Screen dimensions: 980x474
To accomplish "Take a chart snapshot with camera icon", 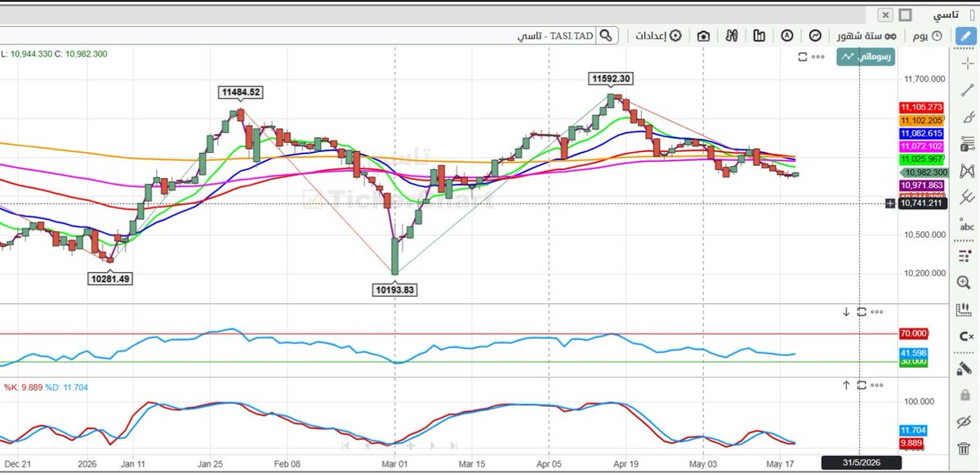I will point(703,36).
